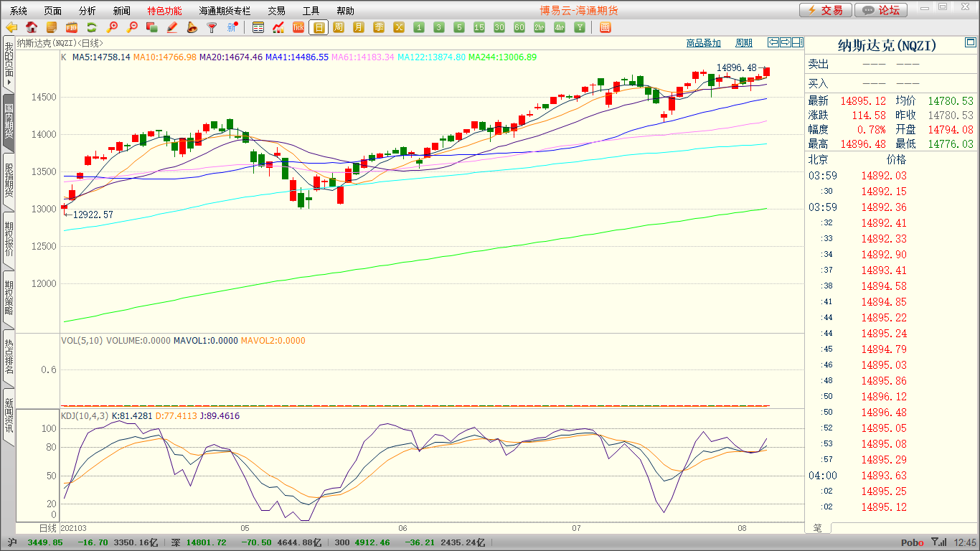Open the 新闻 menu
Screen dimensions: 980x551
pyautogui.click(x=122, y=11)
